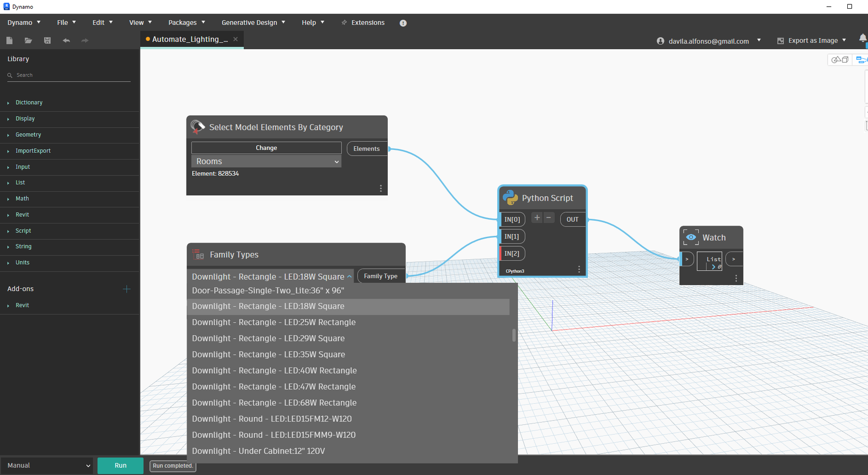Switch to graph view navigation mode
868x475 pixels.
861,60
